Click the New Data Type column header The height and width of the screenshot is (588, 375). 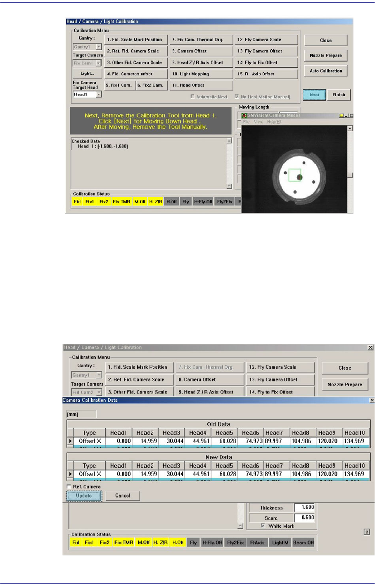point(89,466)
